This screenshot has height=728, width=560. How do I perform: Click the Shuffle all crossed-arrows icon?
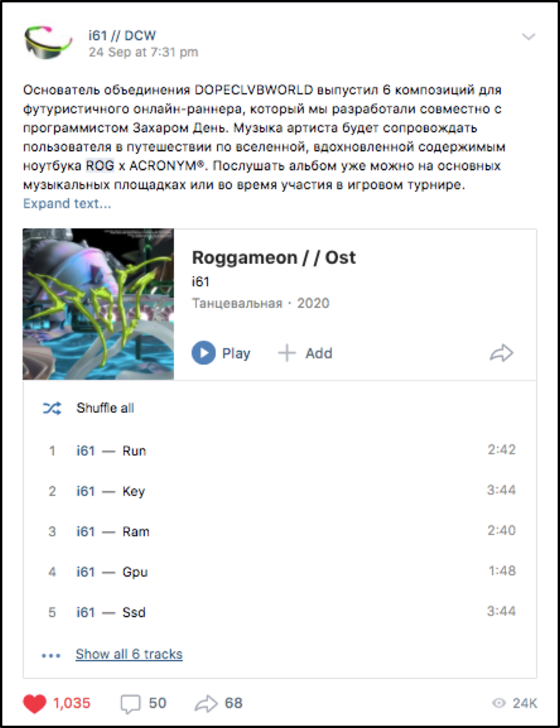[52, 408]
